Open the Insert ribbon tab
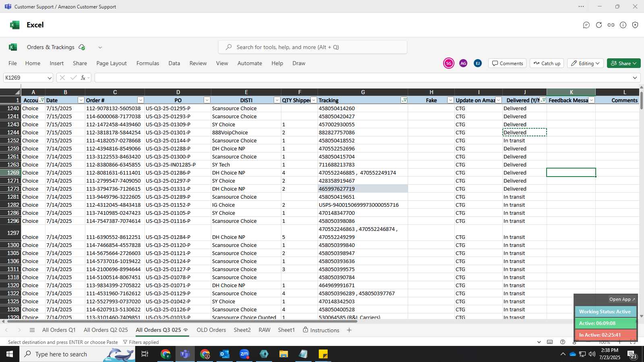Image resolution: width=644 pixels, height=362 pixels. pos(57,63)
